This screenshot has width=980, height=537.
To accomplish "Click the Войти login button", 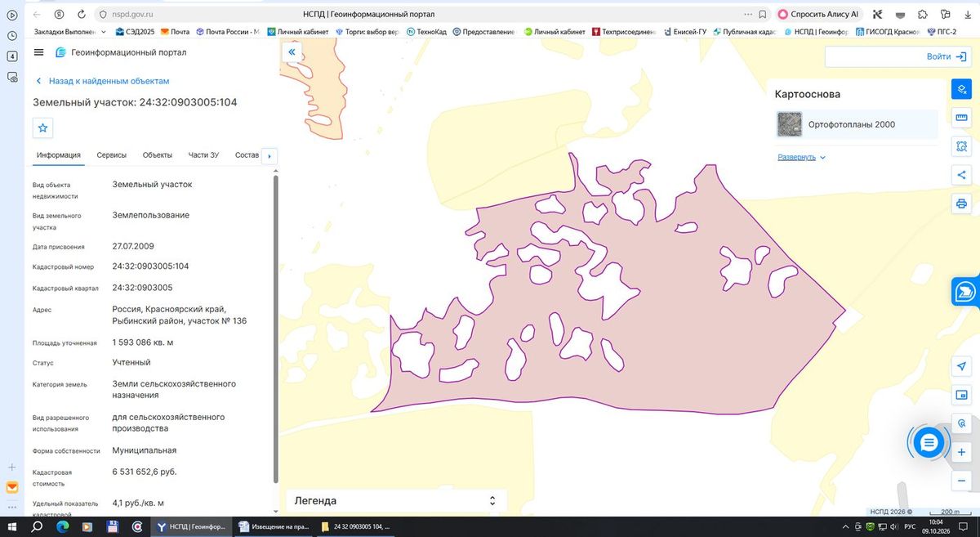I will pyautogui.click(x=947, y=56).
